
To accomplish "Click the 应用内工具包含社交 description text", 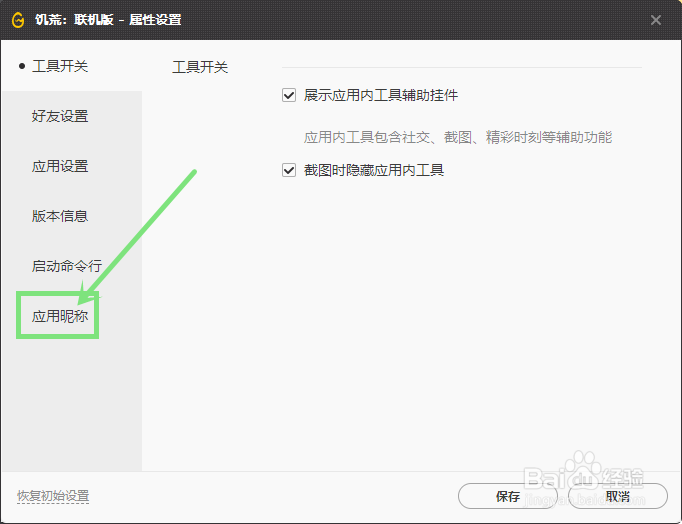I will 458,137.
